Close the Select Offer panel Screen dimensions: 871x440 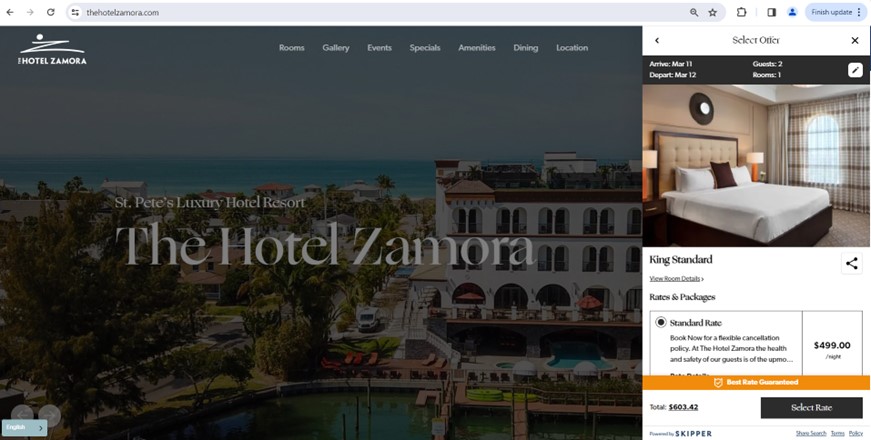click(x=855, y=40)
